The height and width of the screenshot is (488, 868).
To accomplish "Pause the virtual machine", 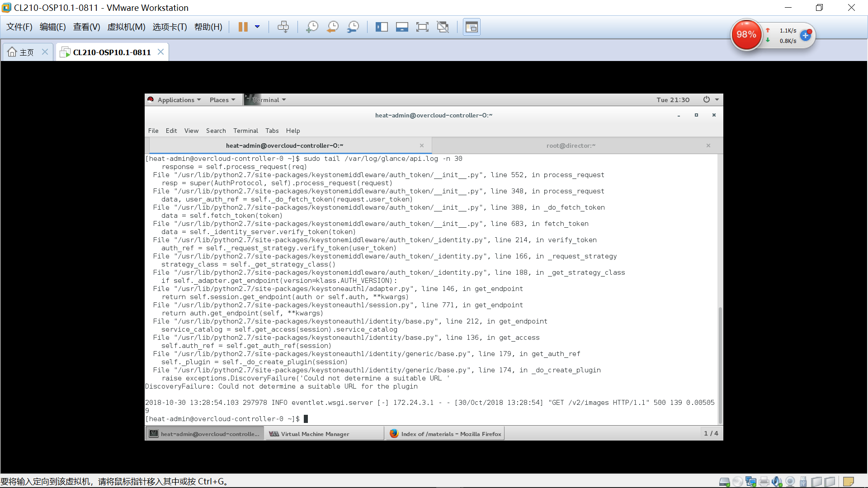I will click(x=243, y=27).
